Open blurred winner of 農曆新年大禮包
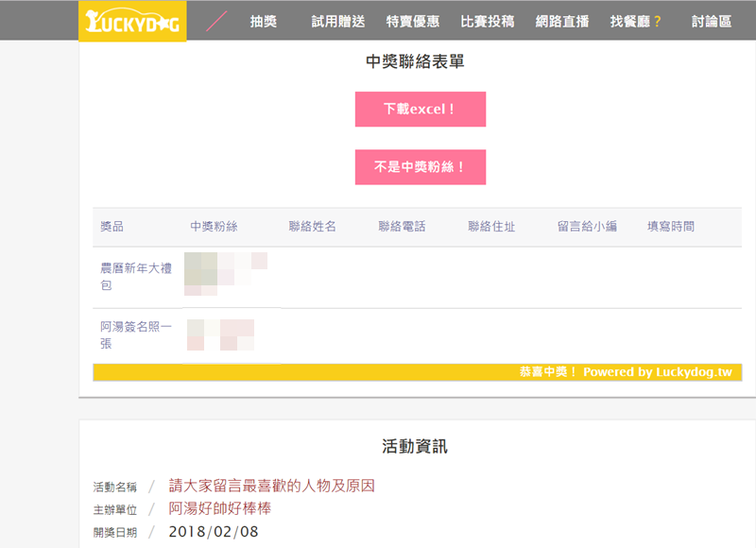This screenshot has height=548, width=756. click(226, 274)
